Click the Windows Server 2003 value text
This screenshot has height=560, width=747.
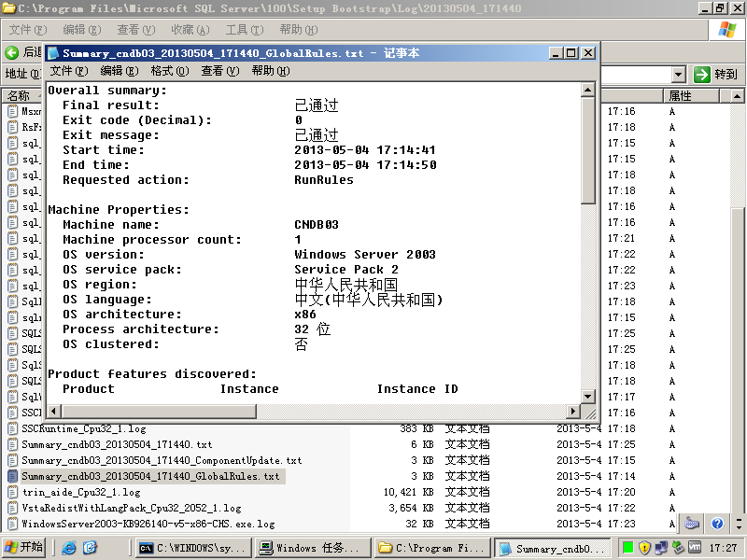click(365, 255)
